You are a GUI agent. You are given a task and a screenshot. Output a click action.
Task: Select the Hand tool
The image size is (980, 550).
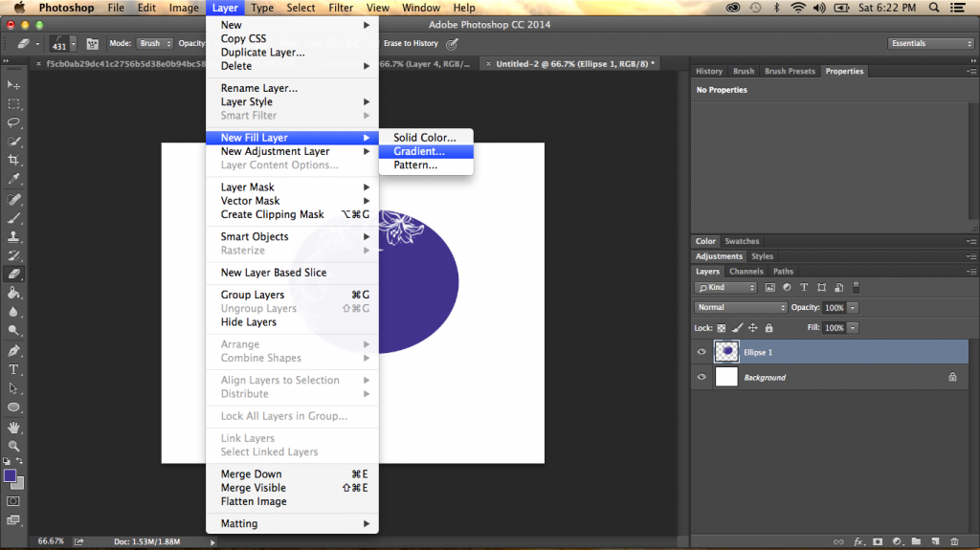(13, 428)
